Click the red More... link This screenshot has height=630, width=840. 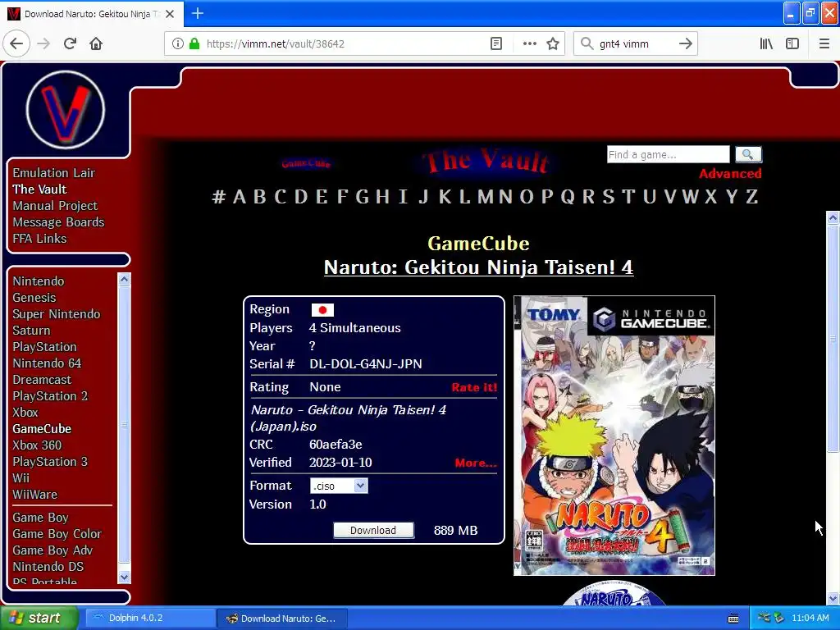pos(476,463)
